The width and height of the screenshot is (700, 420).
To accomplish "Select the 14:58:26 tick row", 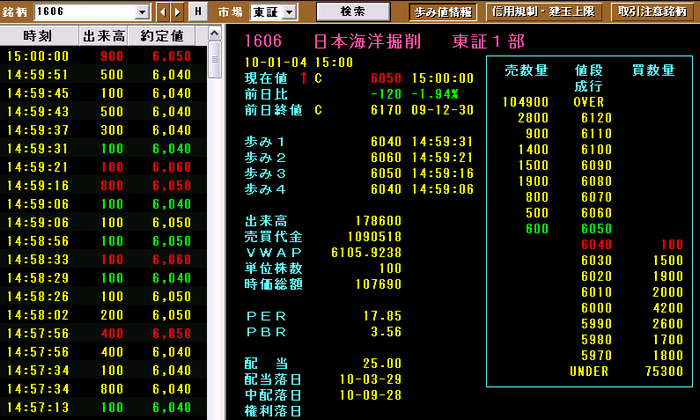I will pyautogui.click(x=103, y=296).
